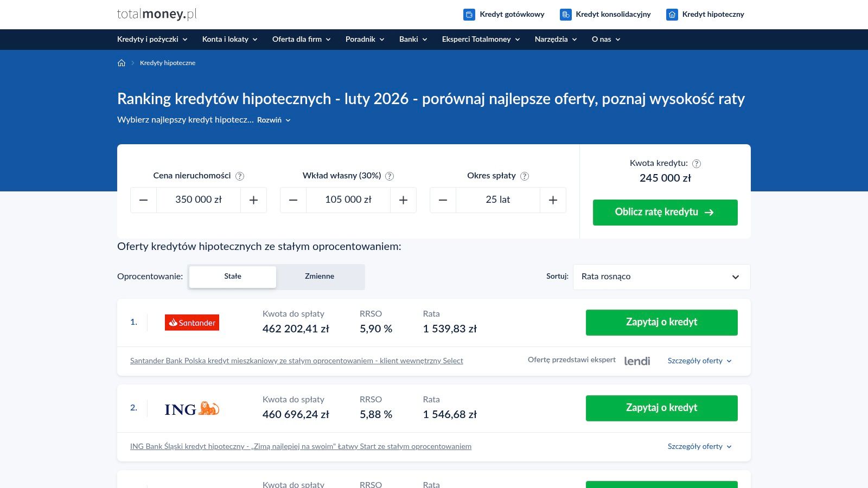Viewport: 868px width, 488px height.
Task: Increase Cena nieruchomości with plus
Action: (x=253, y=200)
